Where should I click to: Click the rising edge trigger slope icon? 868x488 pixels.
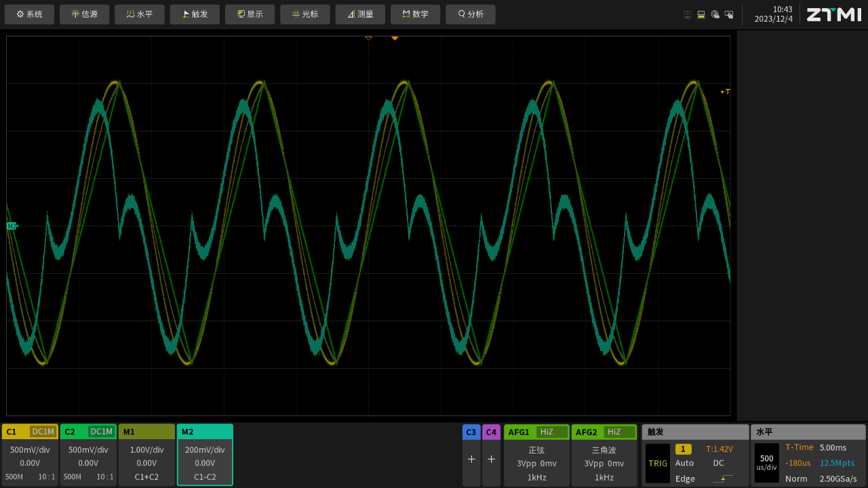click(x=723, y=479)
